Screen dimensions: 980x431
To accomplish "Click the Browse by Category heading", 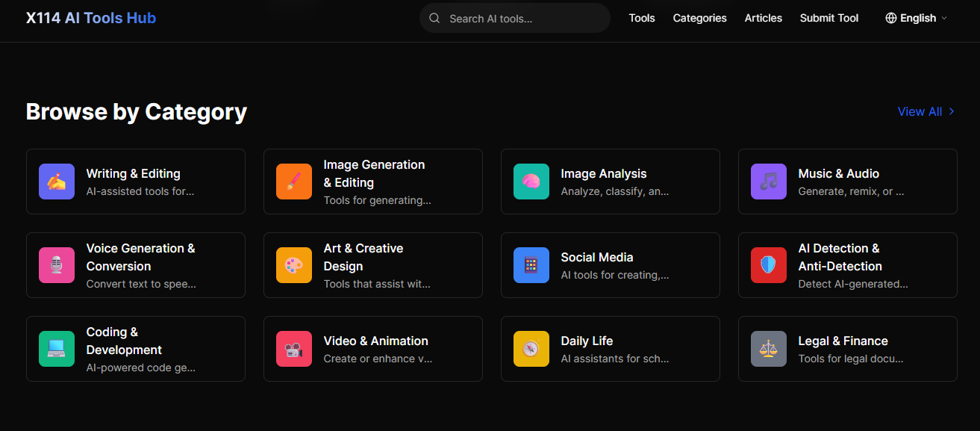I will click(137, 111).
